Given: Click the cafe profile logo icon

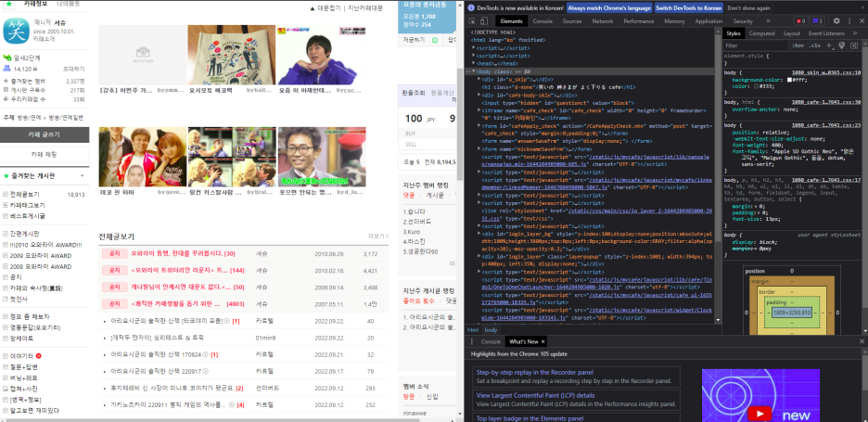Looking at the screenshot, I should pyautogui.click(x=16, y=31).
